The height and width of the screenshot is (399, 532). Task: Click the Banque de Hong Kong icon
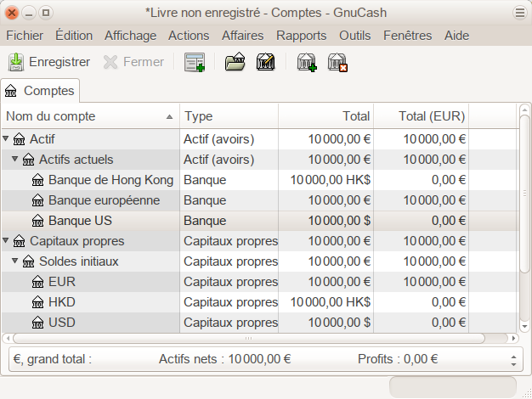38,180
